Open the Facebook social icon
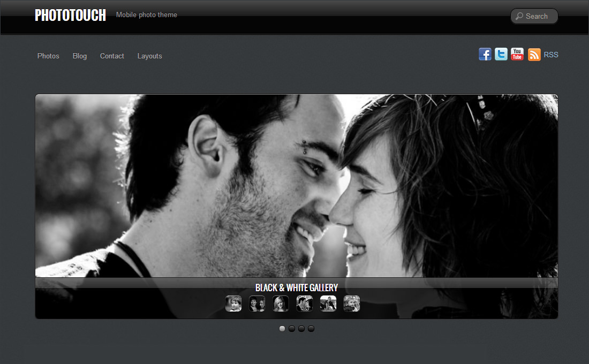This screenshot has height=364, width=589. [485, 55]
